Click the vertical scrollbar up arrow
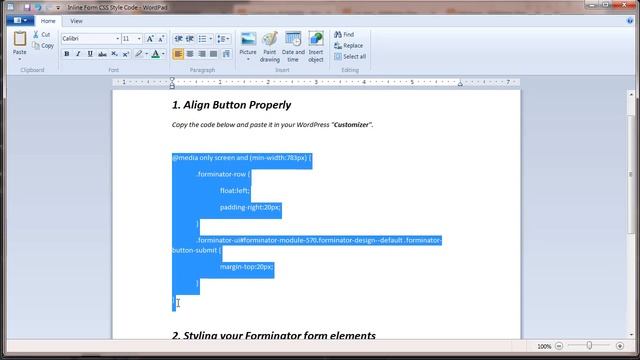The image size is (640, 360). coord(631,94)
